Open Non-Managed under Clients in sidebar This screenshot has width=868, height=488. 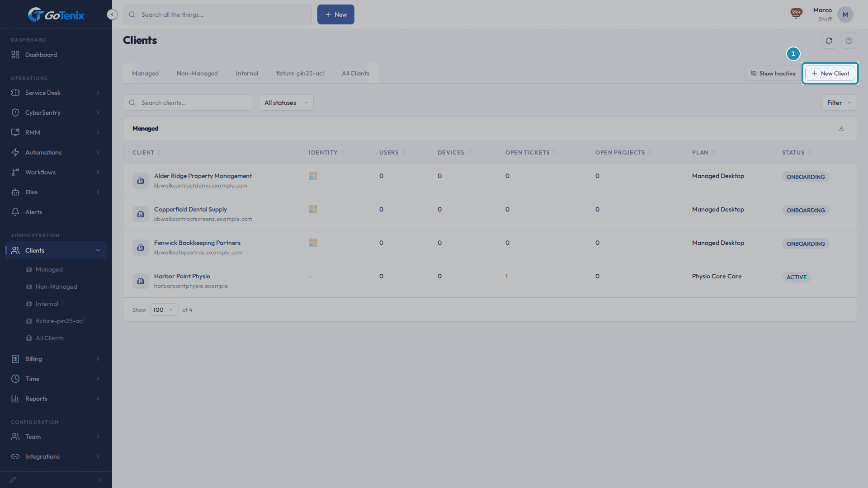pos(56,286)
